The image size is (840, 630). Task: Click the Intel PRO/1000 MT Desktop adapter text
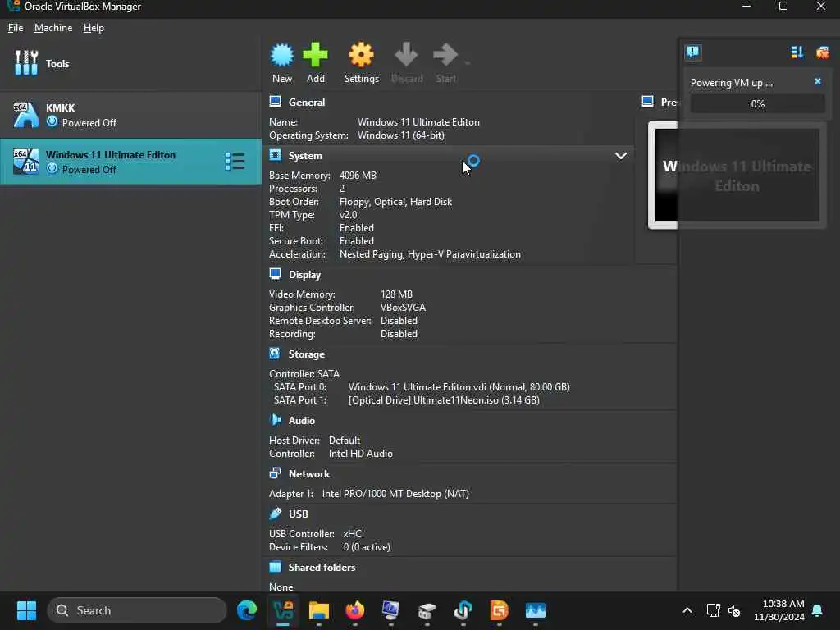(395, 493)
